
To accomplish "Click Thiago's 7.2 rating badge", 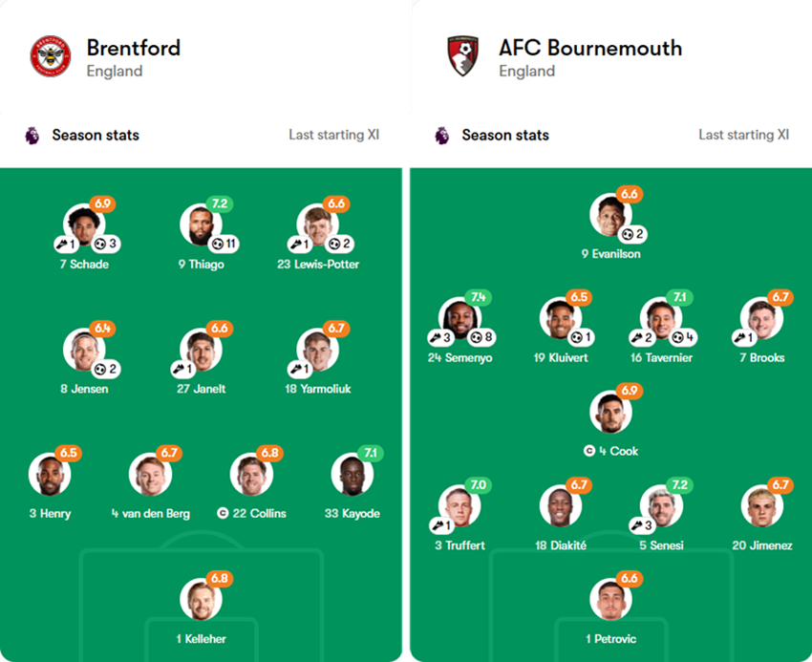I will click(219, 203).
